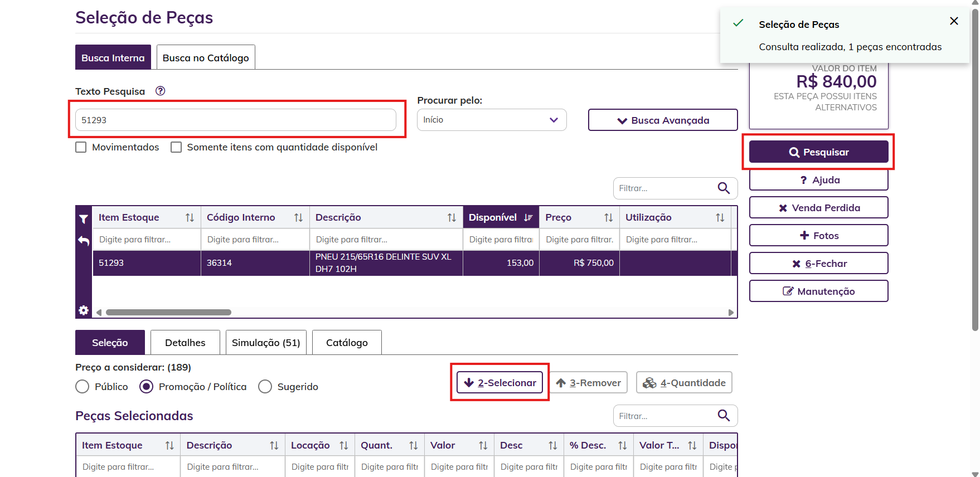Sort selected parts by Valor T... arrows
This screenshot has height=477, width=980.
pyautogui.click(x=692, y=446)
